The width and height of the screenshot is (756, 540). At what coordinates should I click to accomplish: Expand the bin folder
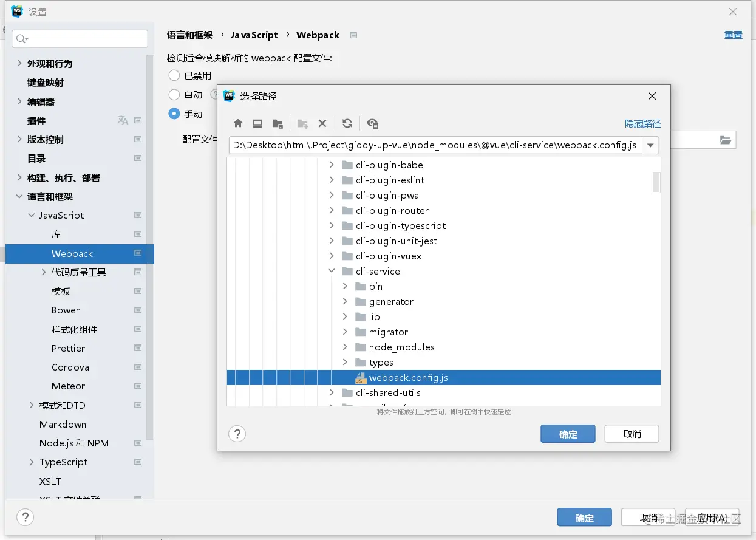tap(345, 286)
